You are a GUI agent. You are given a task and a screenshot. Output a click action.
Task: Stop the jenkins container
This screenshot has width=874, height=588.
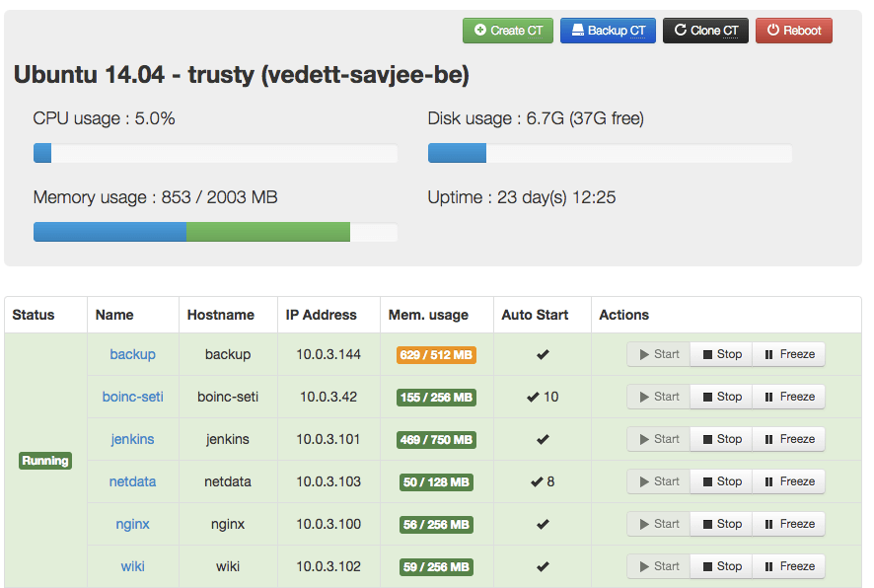(x=721, y=439)
